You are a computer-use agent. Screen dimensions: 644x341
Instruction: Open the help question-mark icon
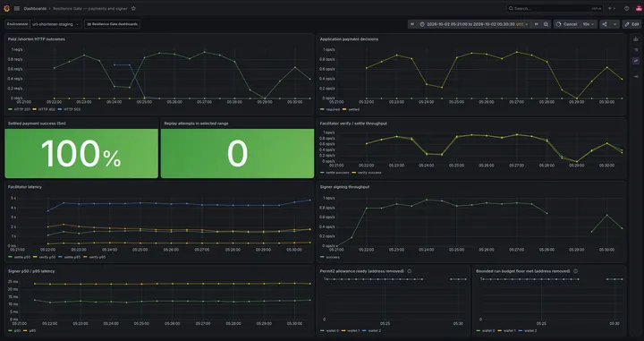point(626,8)
